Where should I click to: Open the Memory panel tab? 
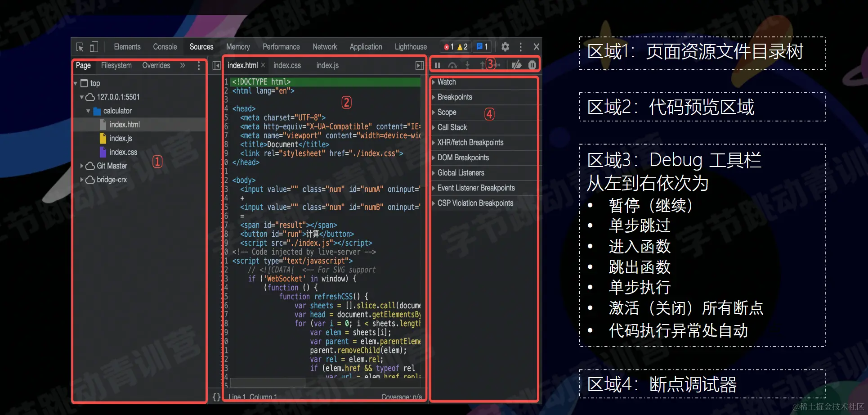click(x=238, y=47)
